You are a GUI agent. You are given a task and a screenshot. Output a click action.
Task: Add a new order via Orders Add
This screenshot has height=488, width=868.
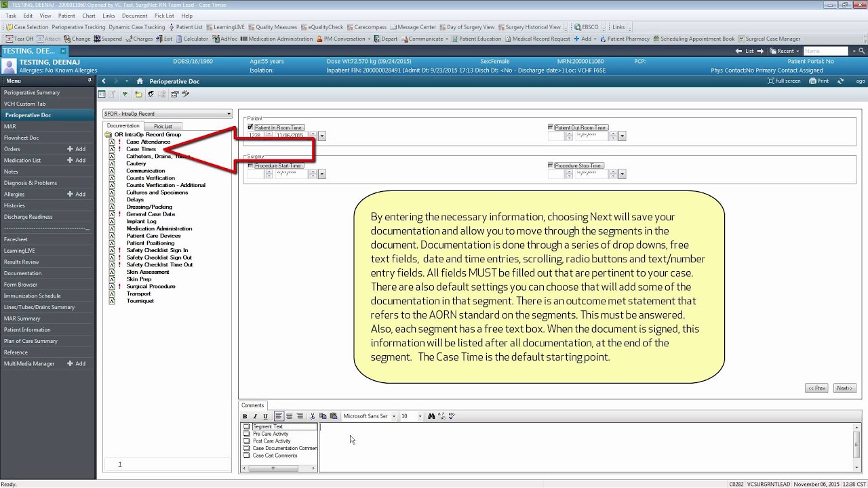point(76,149)
